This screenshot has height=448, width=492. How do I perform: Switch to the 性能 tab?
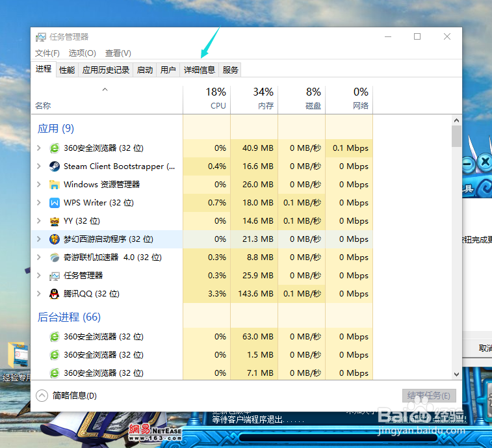pos(67,70)
